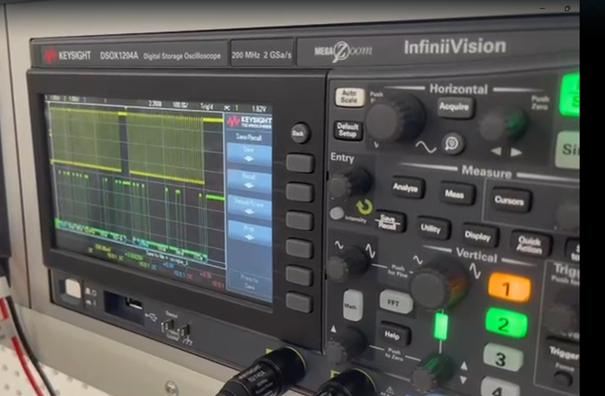Screen dimensions: 605x396
Task: Enable channel 3 with its grey key
Action: 503,358
